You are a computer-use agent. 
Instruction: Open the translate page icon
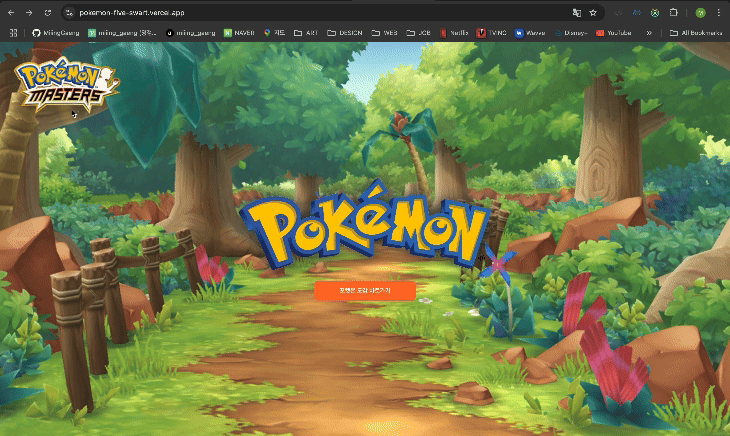click(577, 13)
